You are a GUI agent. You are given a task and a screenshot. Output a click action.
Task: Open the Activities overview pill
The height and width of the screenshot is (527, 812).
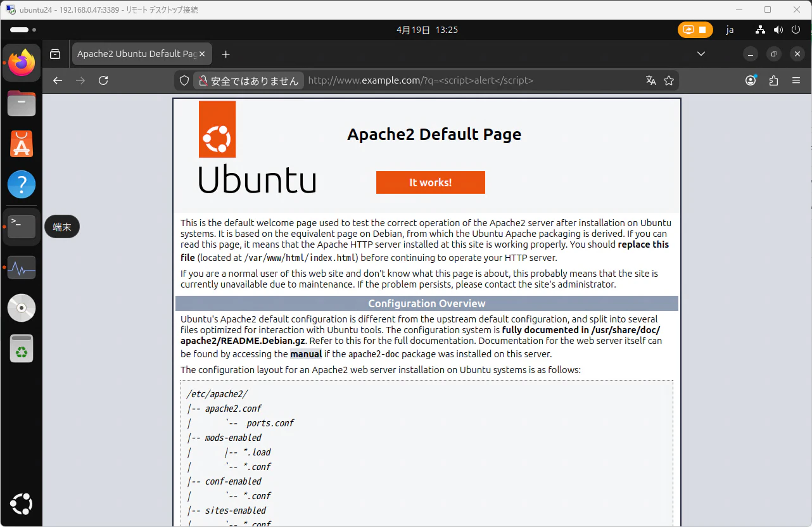pos(23,30)
